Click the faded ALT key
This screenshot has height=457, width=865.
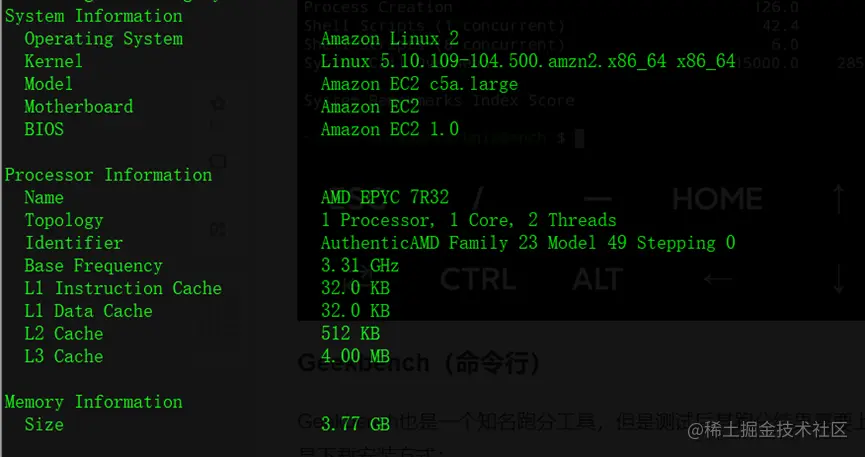point(597,279)
